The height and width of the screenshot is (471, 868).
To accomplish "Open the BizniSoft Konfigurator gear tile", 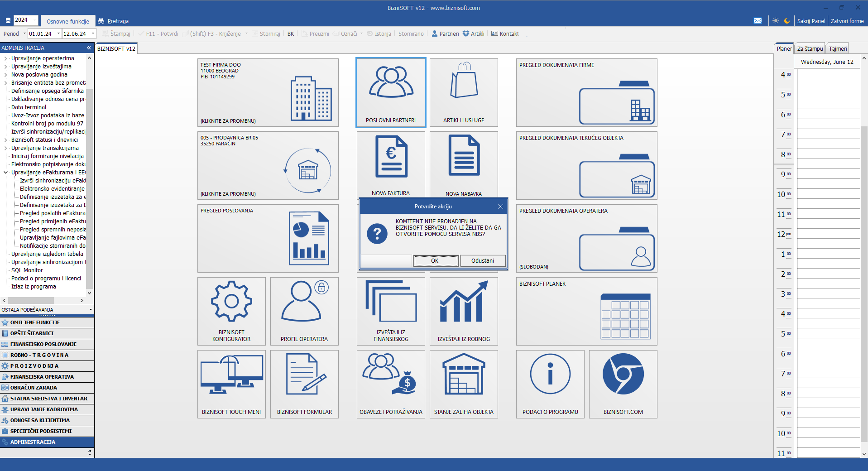I will point(231,311).
